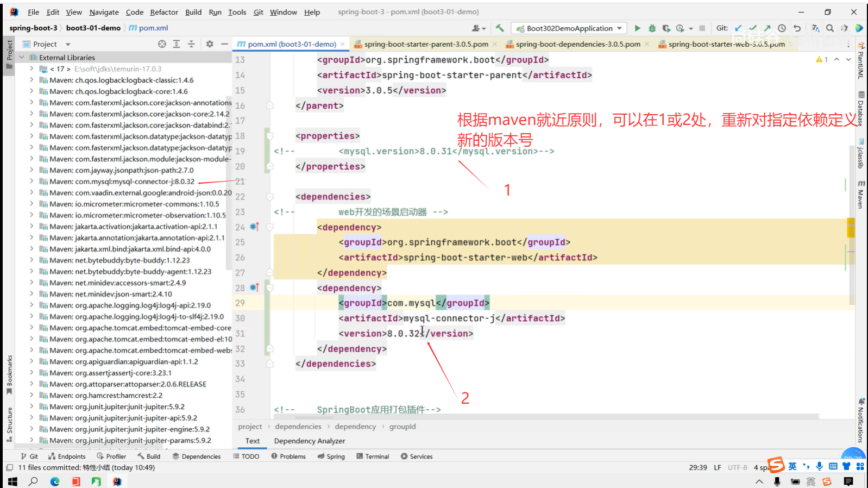This screenshot has width=868, height=488.
Task: Open the Structure tool window stripe
Action: [9, 424]
